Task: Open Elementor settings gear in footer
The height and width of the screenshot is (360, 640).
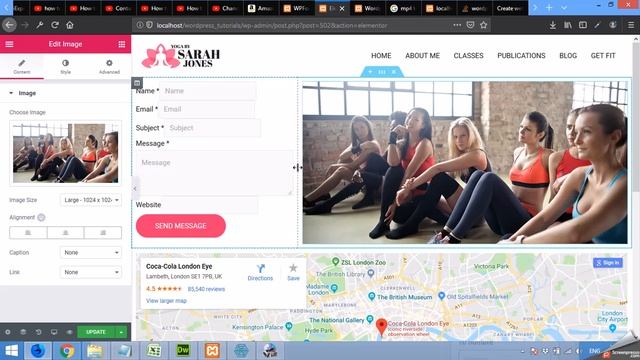Action: [x=8, y=332]
